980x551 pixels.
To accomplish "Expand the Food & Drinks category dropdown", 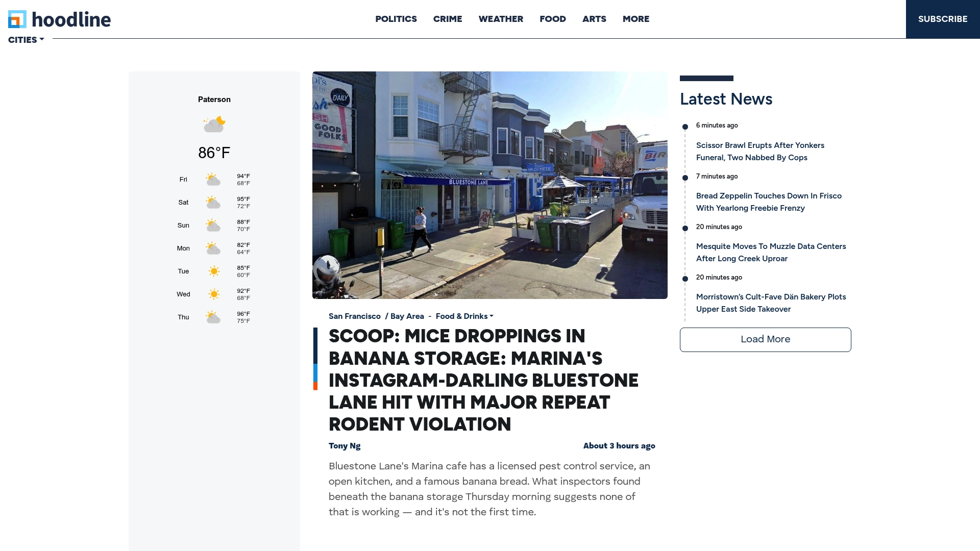I will 464,316.
